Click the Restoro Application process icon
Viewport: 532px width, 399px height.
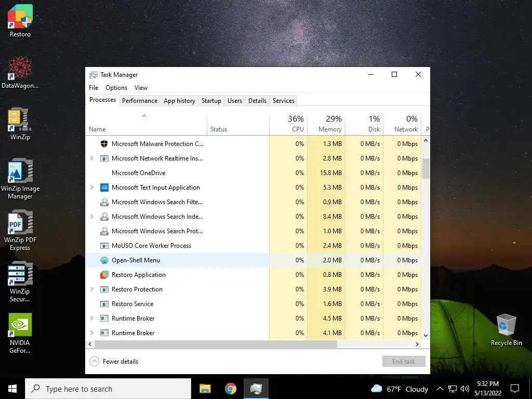click(x=104, y=275)
